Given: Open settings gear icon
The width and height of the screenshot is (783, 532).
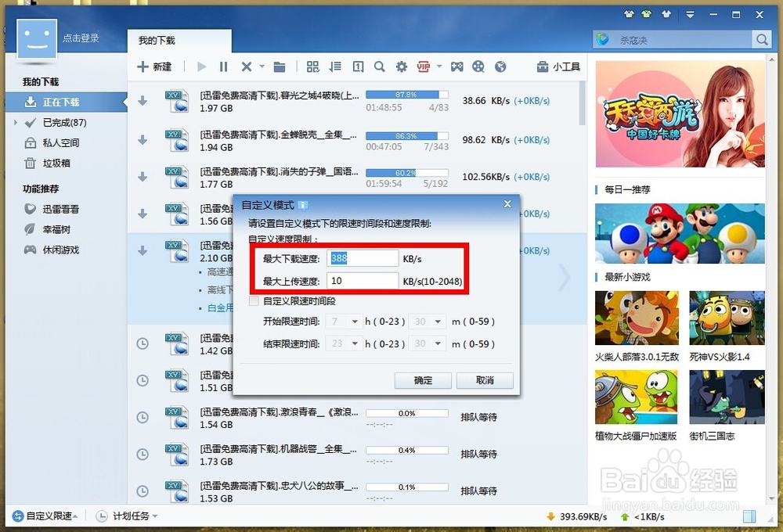Looking at the screenshot, I should click(x=402, y=66).
